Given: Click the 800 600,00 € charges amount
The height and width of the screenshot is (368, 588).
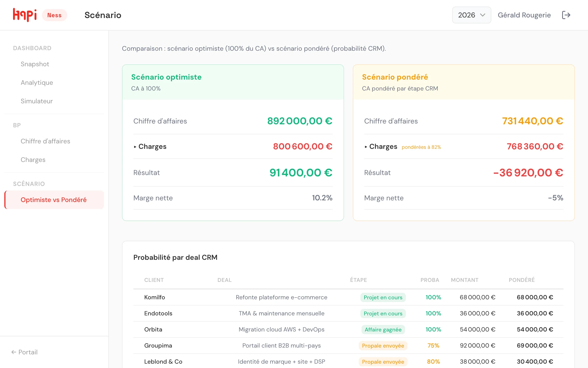Looking at the screenshot, I should point(303,146).
